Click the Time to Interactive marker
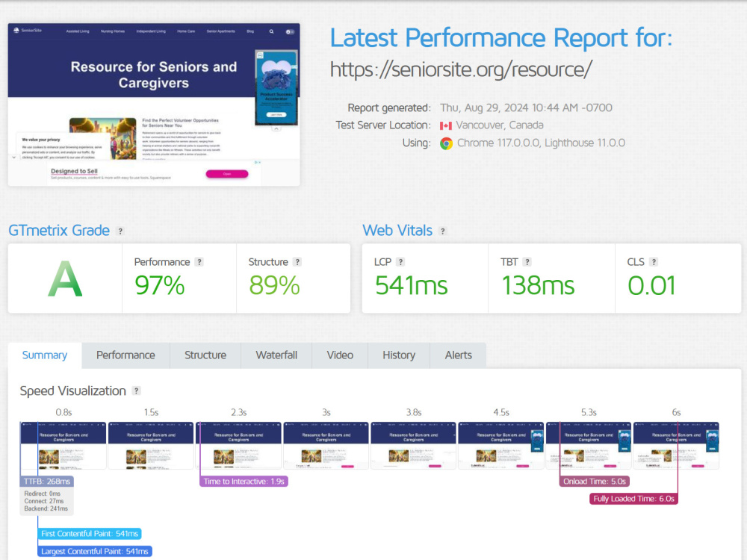This screenshot has width=747, height=560. coord(244,482)
